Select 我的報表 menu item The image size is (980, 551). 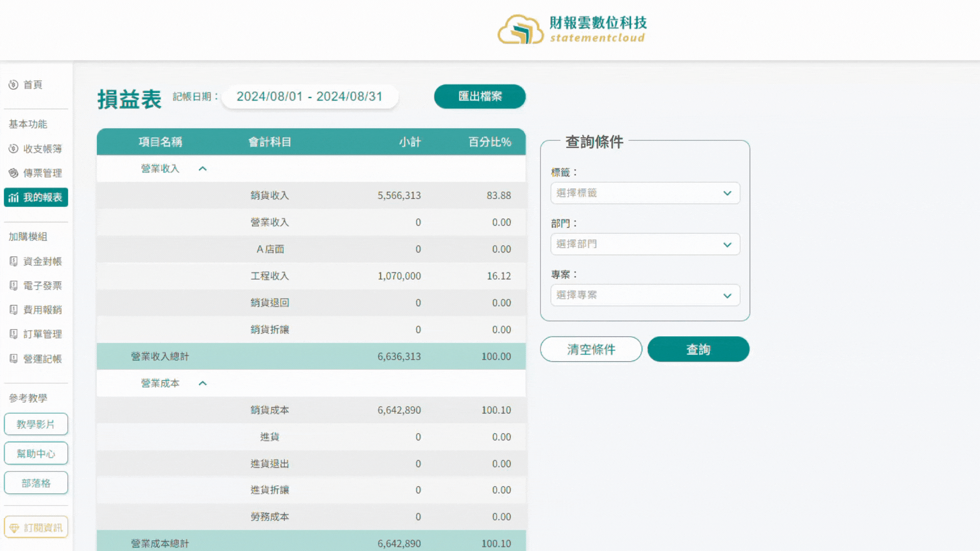36,197
